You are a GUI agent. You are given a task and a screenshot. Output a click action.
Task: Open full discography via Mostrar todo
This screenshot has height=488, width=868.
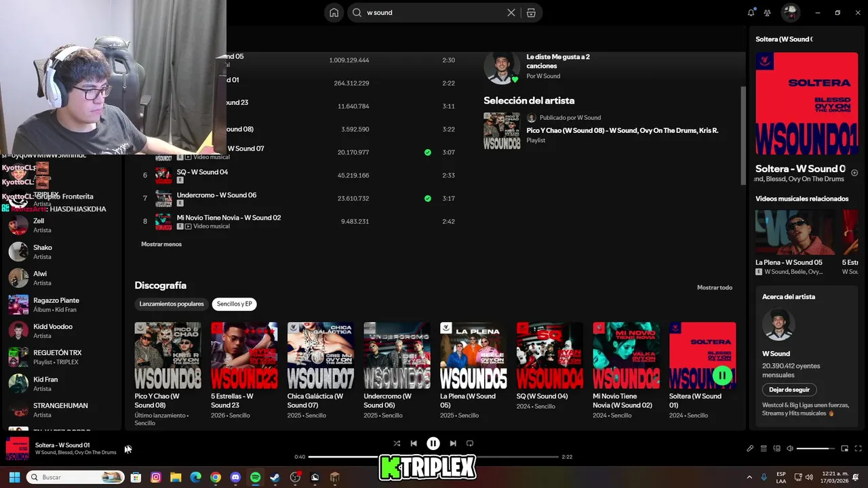[715, 287]
